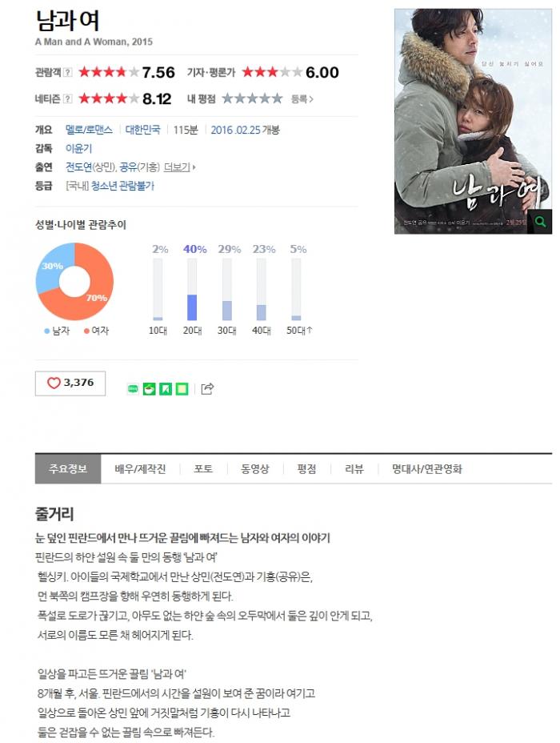Share to Naver Cafe icon

tap(149, 389)
